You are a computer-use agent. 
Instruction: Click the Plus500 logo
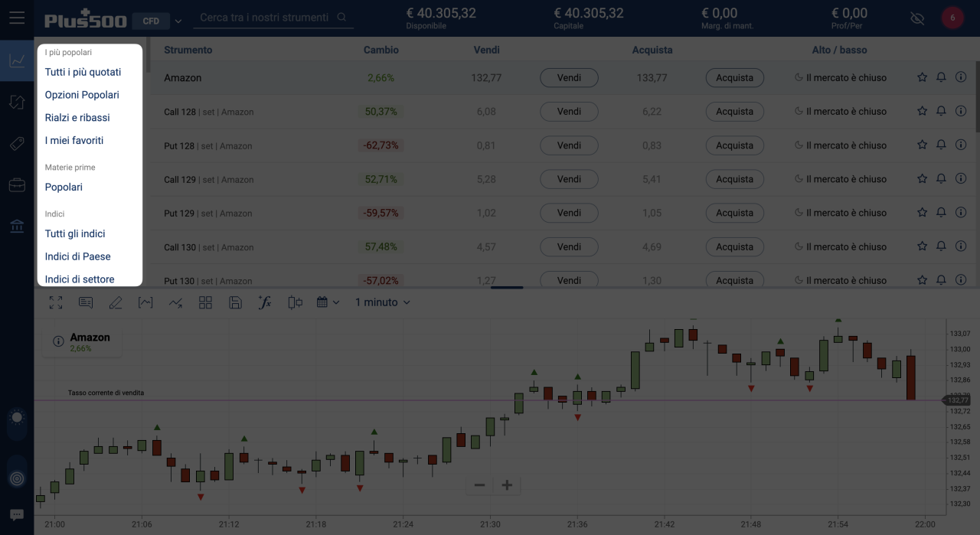point(86,19)
